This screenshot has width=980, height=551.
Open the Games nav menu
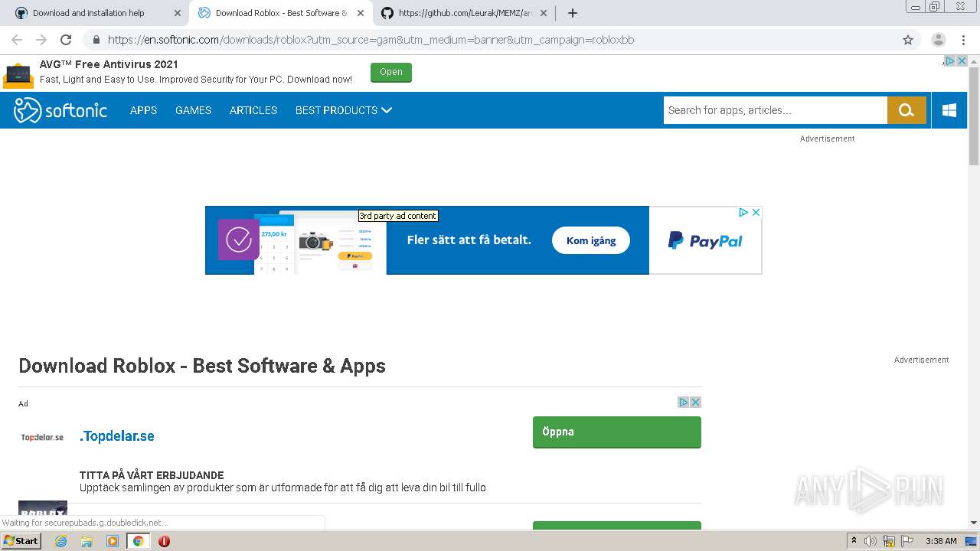[193, 110]
